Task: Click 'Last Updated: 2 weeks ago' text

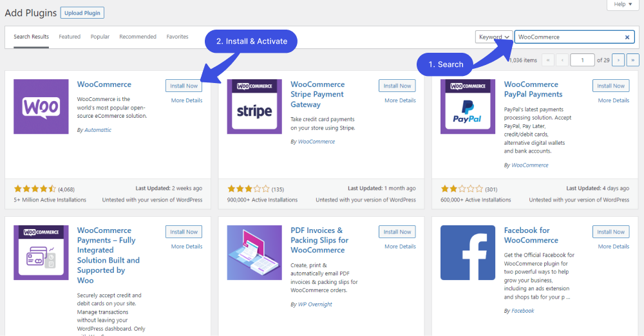Action: click(169, 188)
